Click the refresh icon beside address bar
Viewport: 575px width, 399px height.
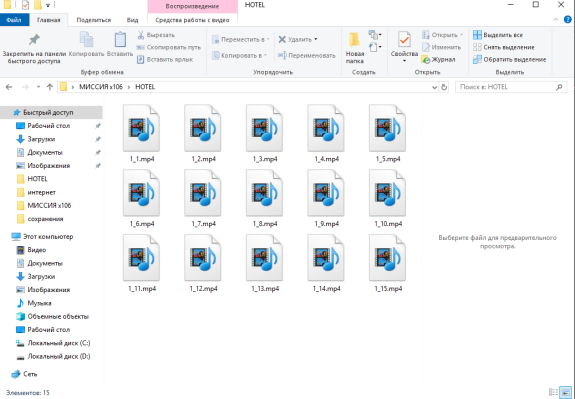[444, 87]
